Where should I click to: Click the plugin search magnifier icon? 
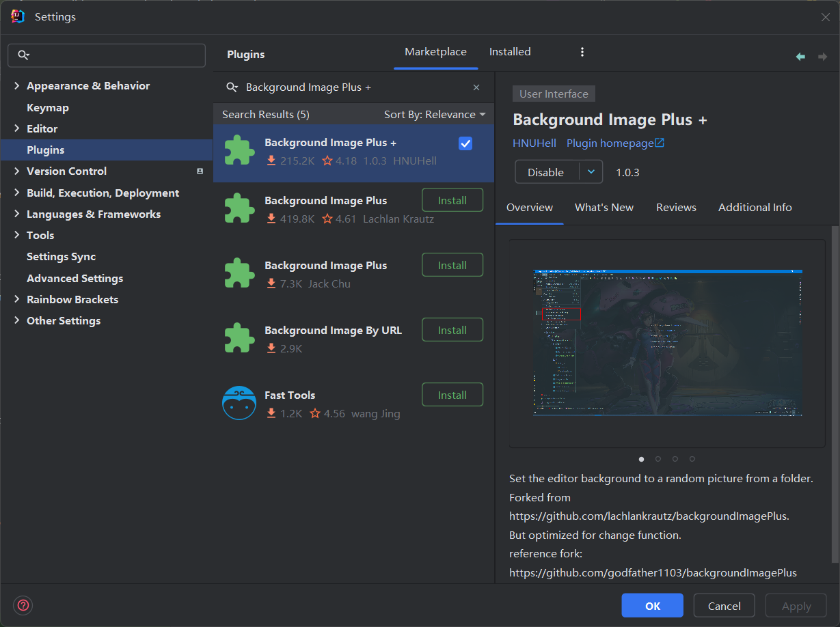pyautogui.click(x=232, y=87)
